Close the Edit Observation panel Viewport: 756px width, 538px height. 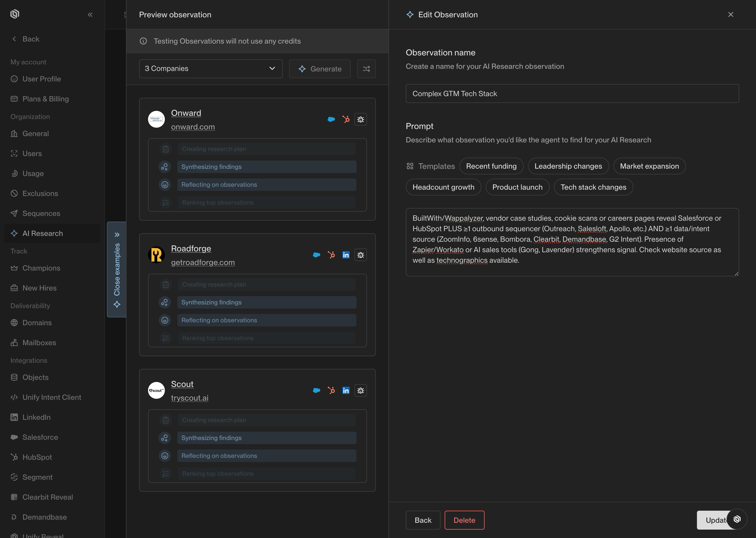731,14
